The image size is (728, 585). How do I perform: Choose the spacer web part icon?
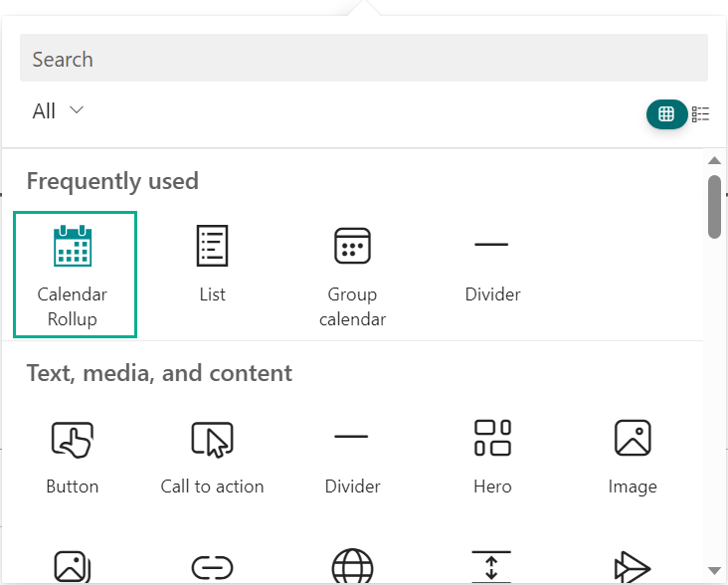[491, 566]
